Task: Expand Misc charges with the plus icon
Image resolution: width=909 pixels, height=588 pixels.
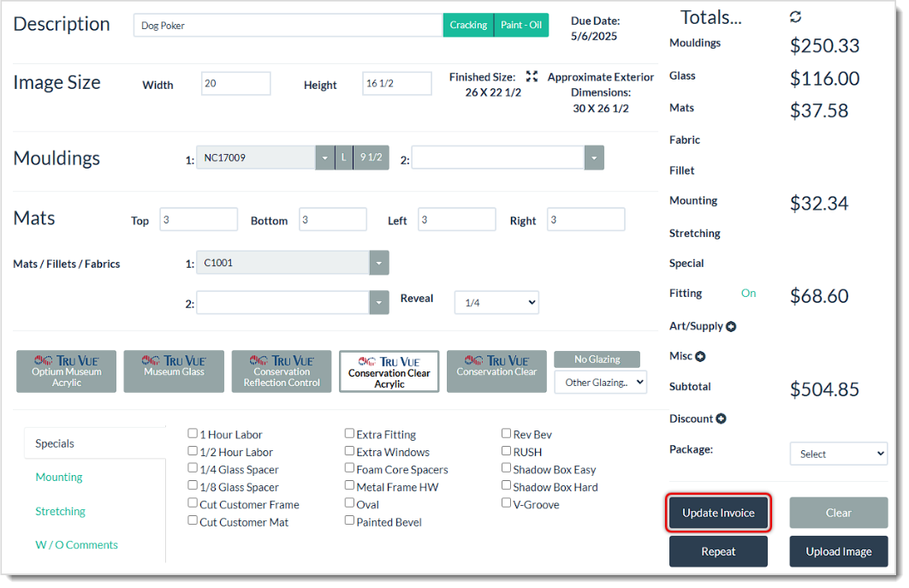Action: point(700,356)
